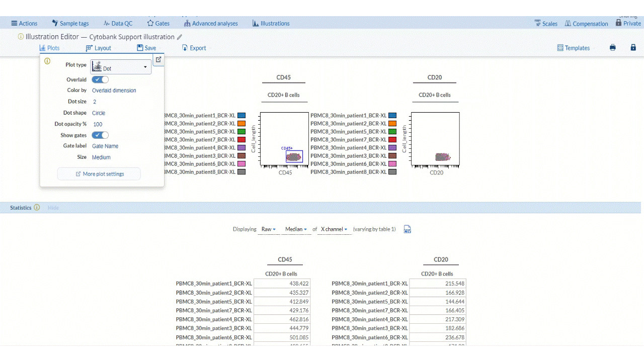The width and height of the screenshot is (644, 362).
Task: Click the pencil icon to rename illustration
Action: pos(180,37)
